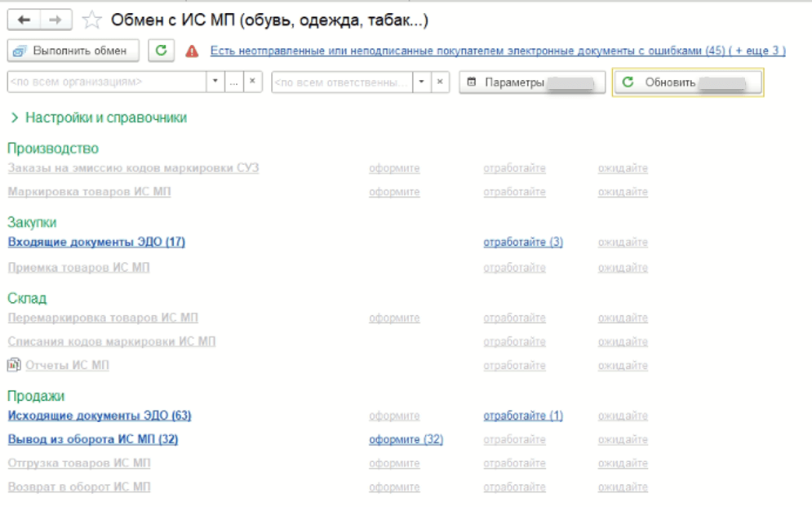Open the organizations dropdown list

[x=215, y=82]
